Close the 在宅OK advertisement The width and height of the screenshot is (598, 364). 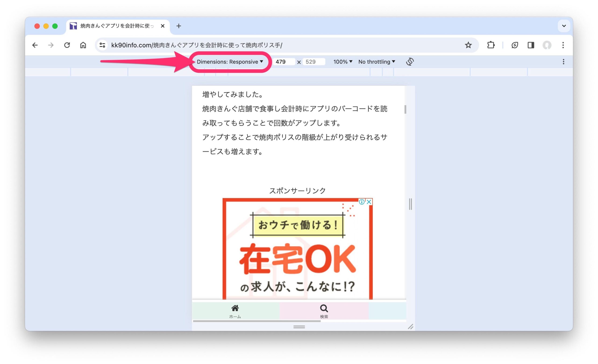(369, 202)
